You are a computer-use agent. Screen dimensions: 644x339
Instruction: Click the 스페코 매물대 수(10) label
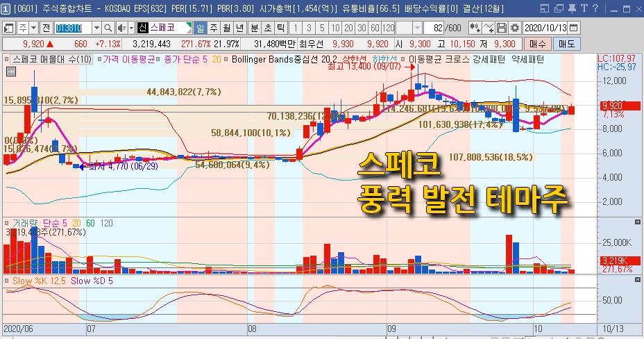[52, 60]
